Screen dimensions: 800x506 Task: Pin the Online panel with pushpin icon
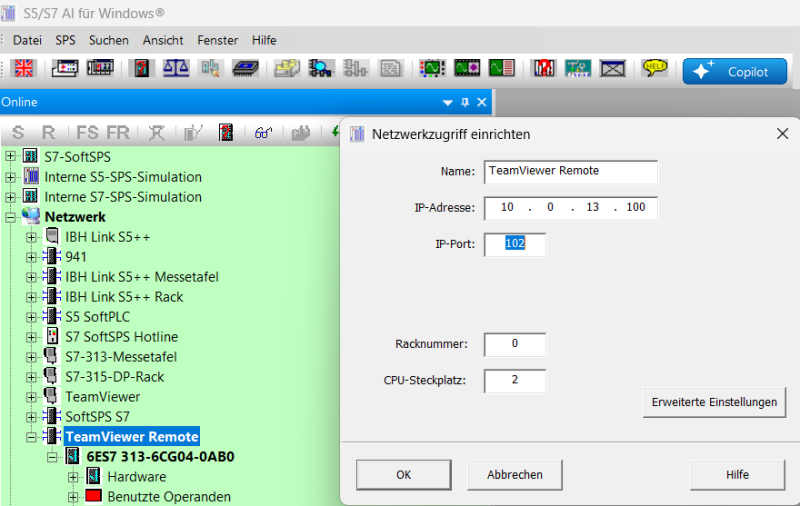tap(465, 102)
